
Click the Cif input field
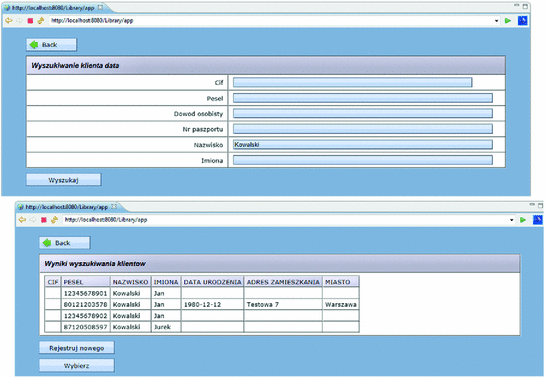click(x=352, y=82)
